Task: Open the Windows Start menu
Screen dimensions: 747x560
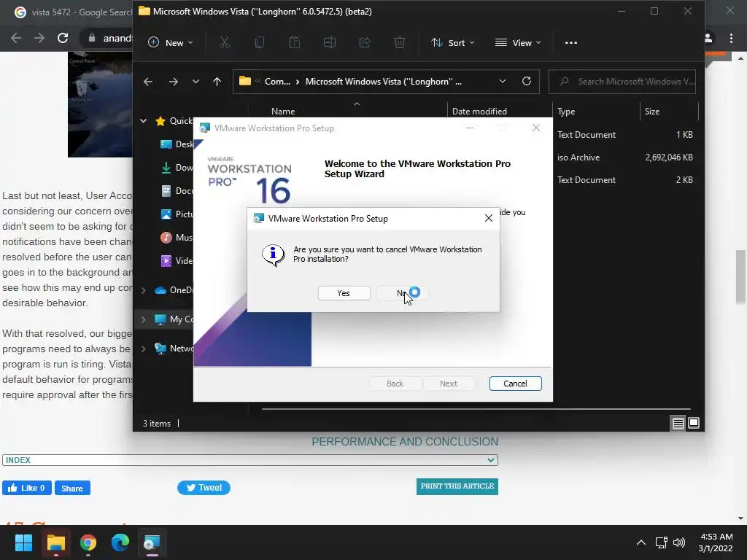Action: click(x=23, y=542)
